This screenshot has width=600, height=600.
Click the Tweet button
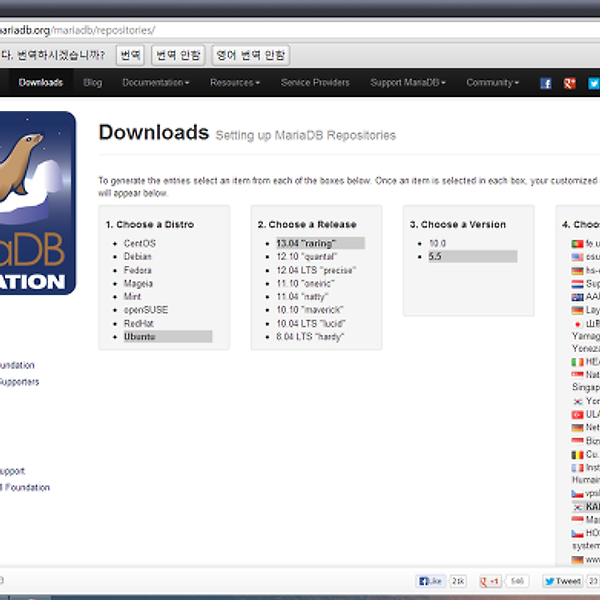[x=563, y=581]
